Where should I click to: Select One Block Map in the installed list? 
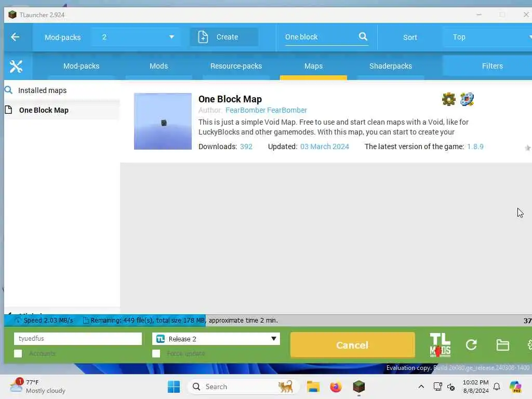[62, 110]
